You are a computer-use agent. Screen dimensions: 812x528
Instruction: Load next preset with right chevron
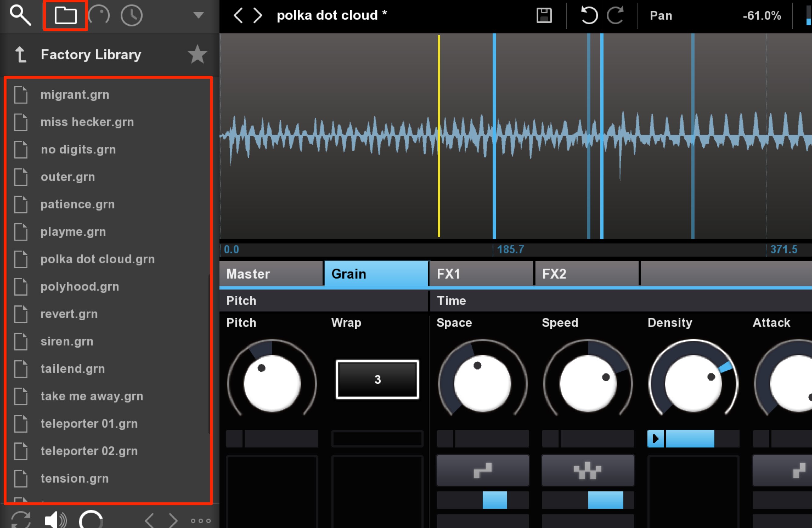(x=258, y=15)
